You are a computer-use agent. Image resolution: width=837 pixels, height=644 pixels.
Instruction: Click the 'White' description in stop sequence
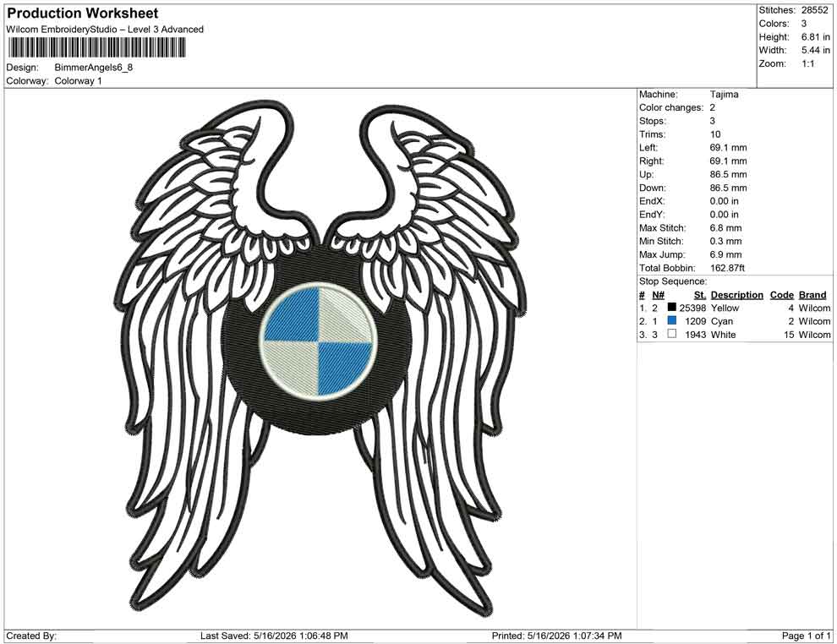tap(724, 335)
